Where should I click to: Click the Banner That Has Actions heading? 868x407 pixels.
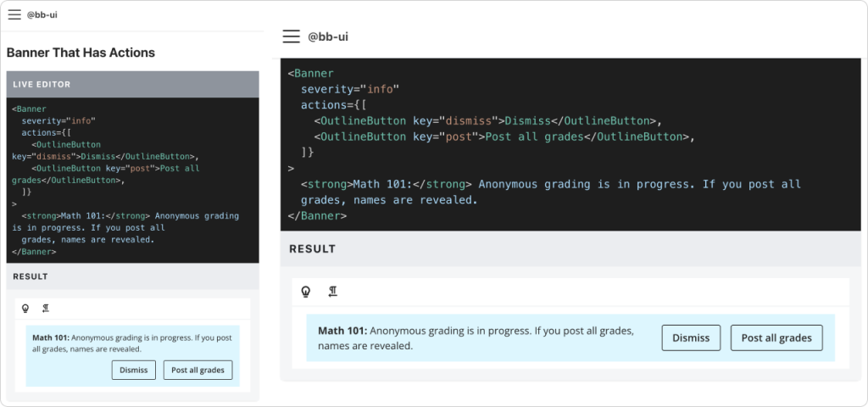(81, 53)
